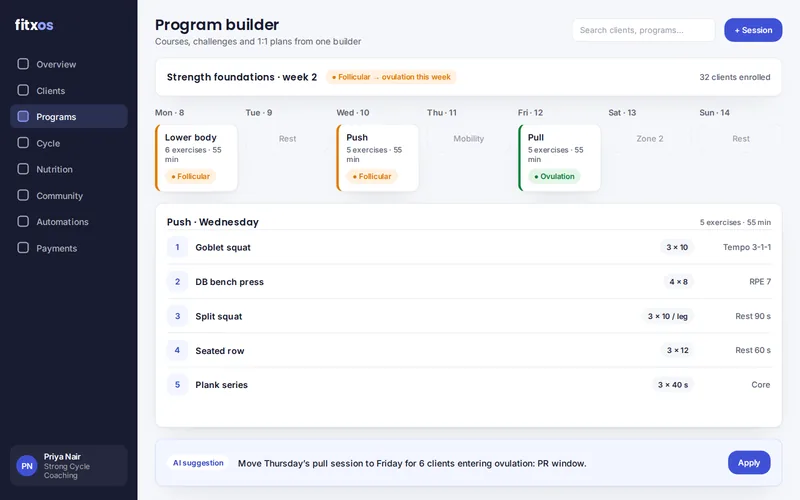Select exercise number 2 badge
The image size is (800, 500).
pos(178,282)
